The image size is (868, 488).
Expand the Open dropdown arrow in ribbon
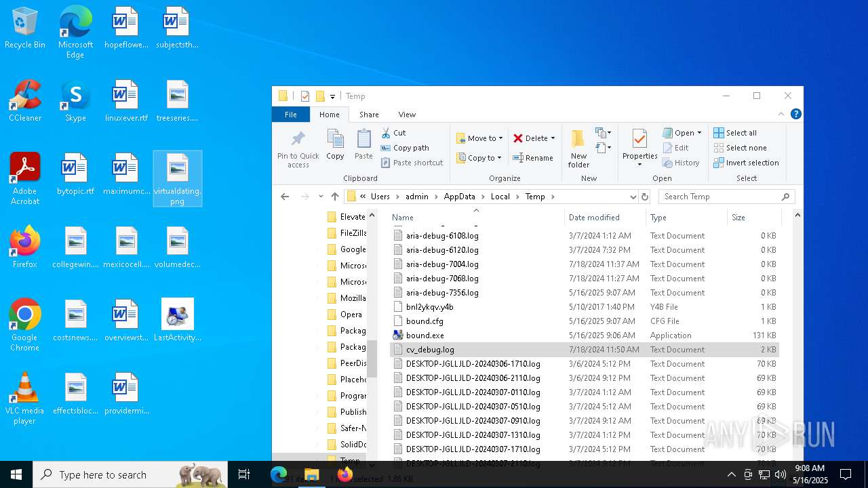(699, 133)
